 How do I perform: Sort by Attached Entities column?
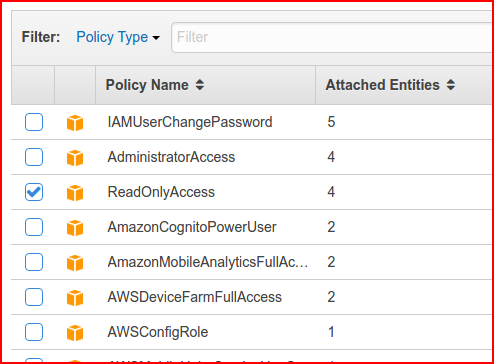point(390,85)
